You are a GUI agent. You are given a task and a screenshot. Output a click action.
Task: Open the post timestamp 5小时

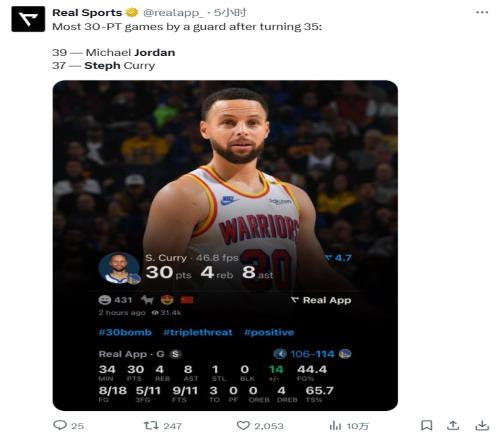tap(230, 13)
